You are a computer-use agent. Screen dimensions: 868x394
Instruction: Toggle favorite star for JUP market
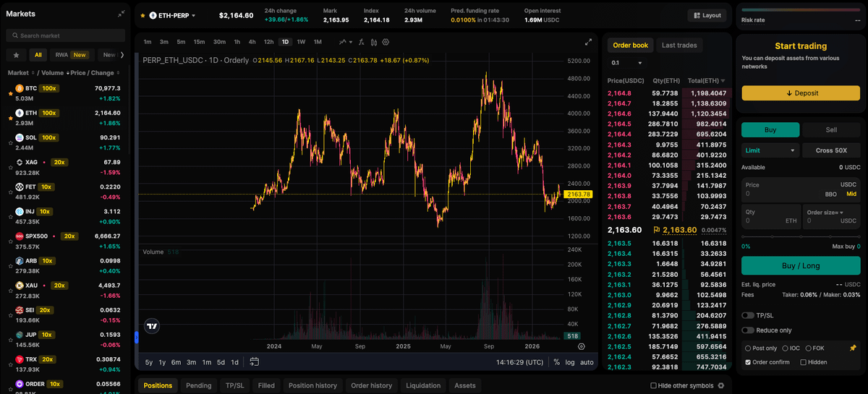pyautogui.click(x=10, y=340)
